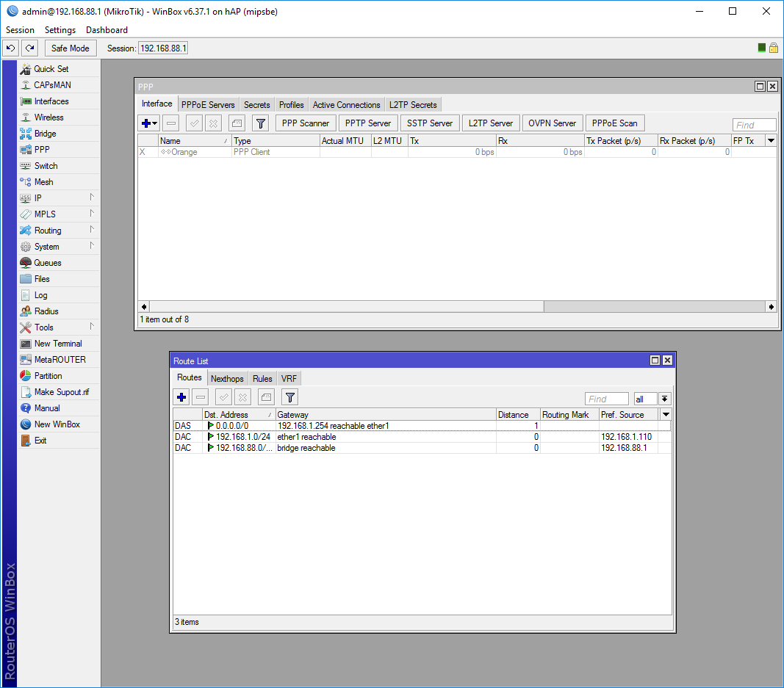The height and width of the screenshot is (688, 784).
Task: Click the Find field in PPP window
Action: point(754,125)
